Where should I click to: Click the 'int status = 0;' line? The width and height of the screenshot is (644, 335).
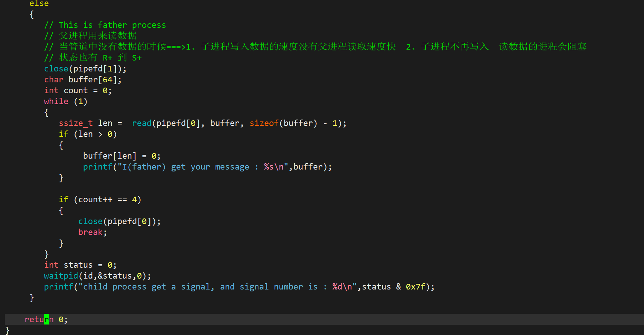click(x=80, y=265)
